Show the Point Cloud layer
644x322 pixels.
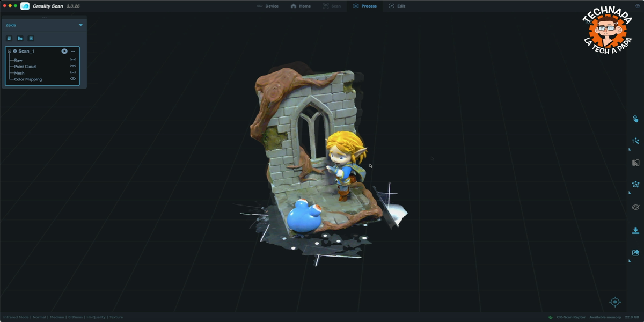[x=73, y=67]
